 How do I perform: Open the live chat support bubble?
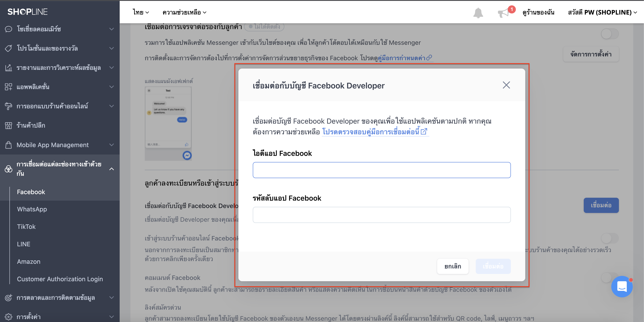622,287
